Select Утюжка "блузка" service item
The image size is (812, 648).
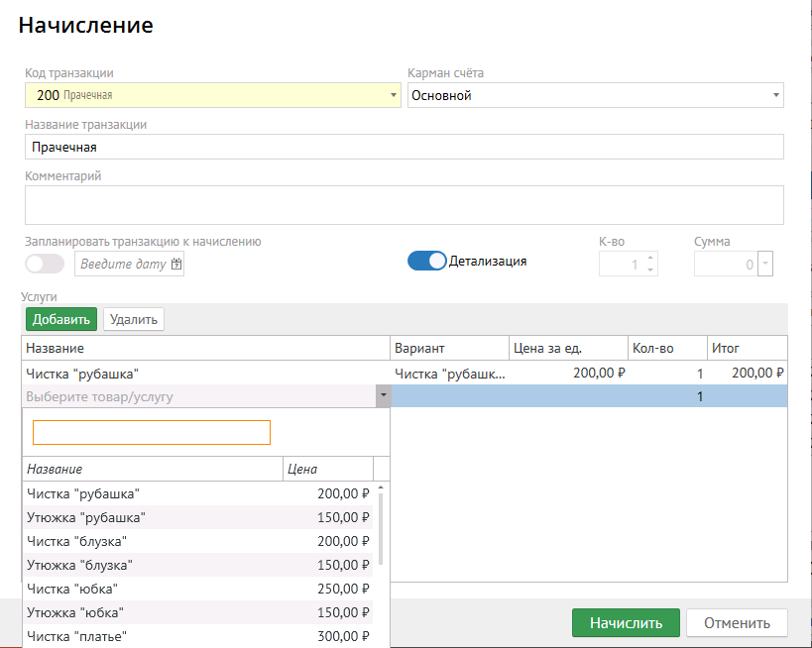[79, 565]
